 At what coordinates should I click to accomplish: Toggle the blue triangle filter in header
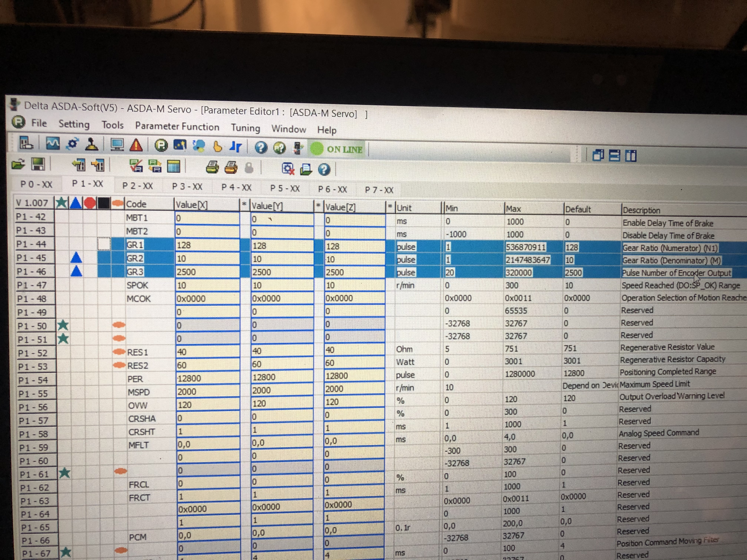click(x=76, y=203)
